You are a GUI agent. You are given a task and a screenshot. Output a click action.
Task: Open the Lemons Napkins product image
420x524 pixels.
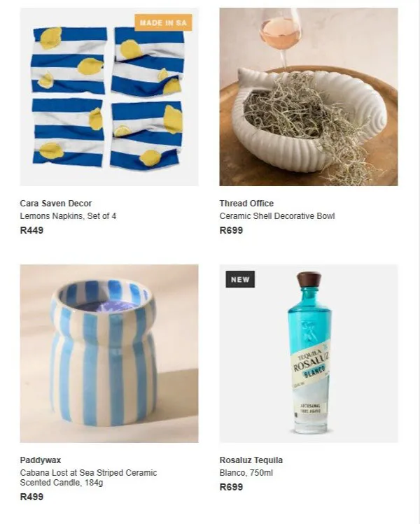tap(109, 97)
